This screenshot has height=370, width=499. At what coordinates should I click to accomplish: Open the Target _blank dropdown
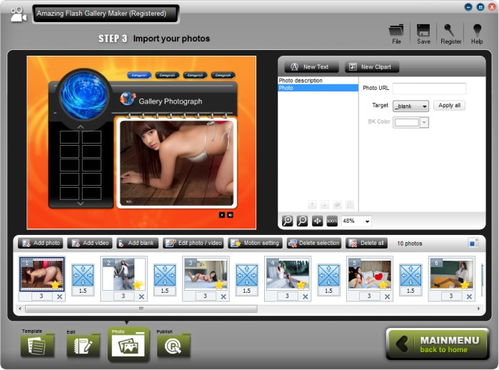[x=411, y=106]
